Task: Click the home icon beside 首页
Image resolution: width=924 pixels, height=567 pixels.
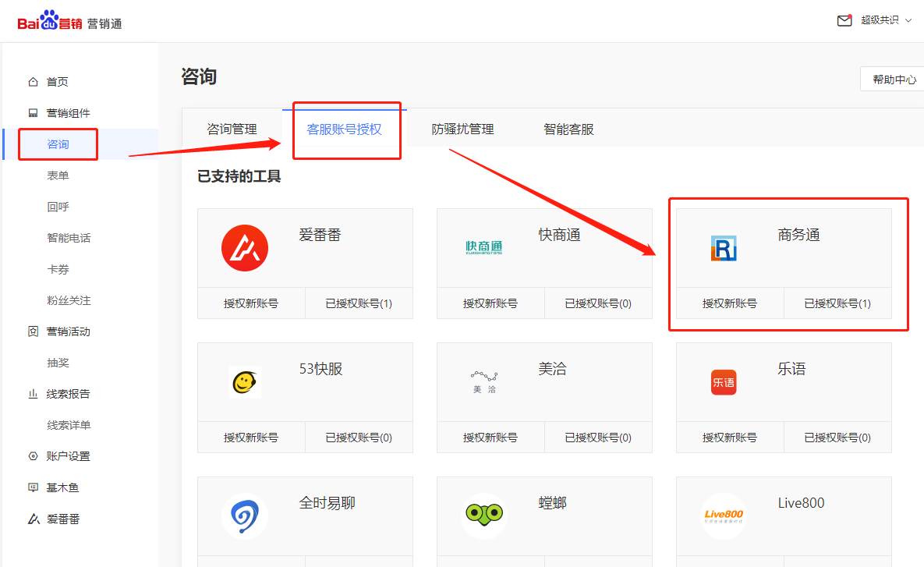Action: tap(33, 82)
